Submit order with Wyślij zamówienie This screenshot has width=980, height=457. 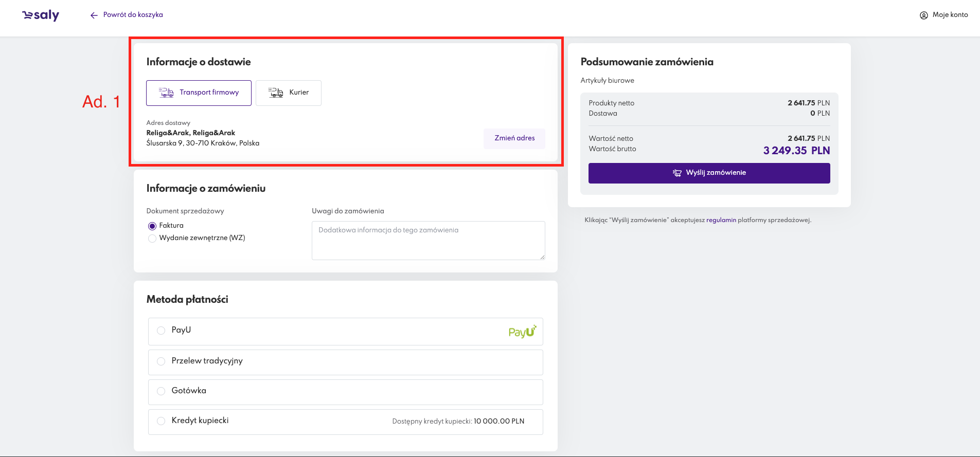click(709, 173)
